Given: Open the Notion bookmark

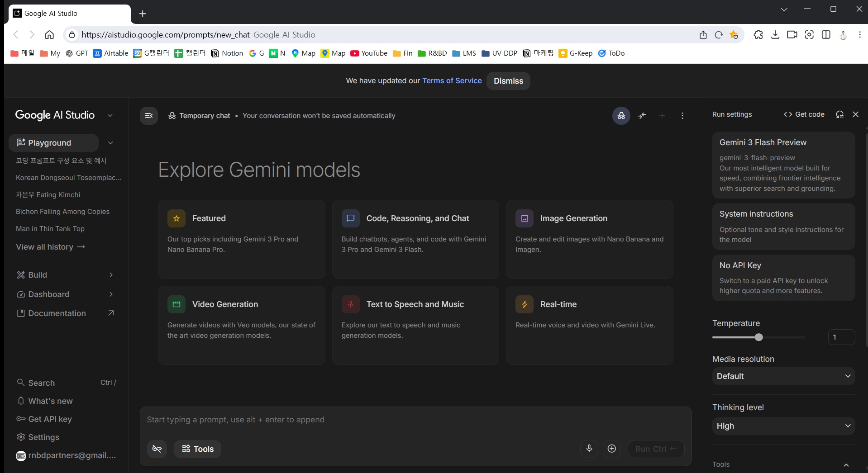Looking at the screenshot, I should point(227,53).
